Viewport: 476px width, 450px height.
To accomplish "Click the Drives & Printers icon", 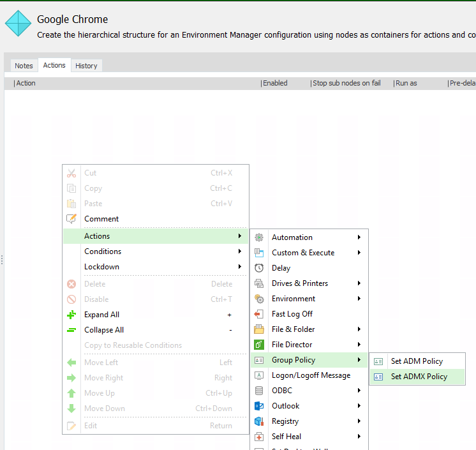I will [x=259, y=283].
